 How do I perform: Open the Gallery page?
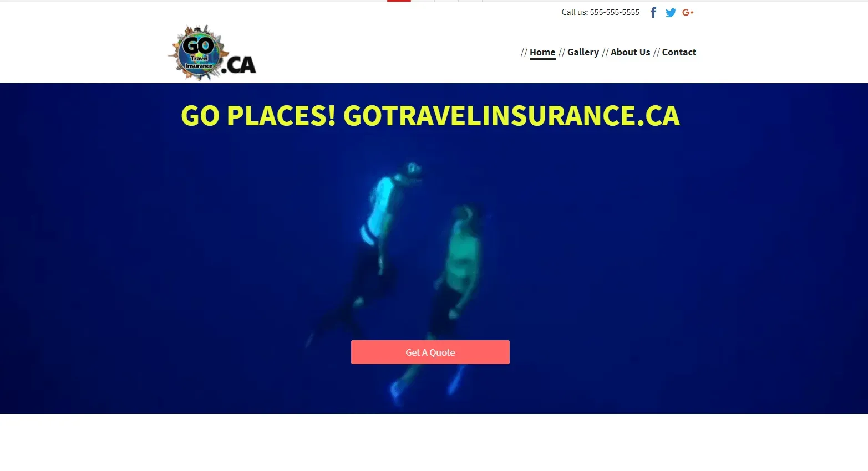(x=583, y=52)
